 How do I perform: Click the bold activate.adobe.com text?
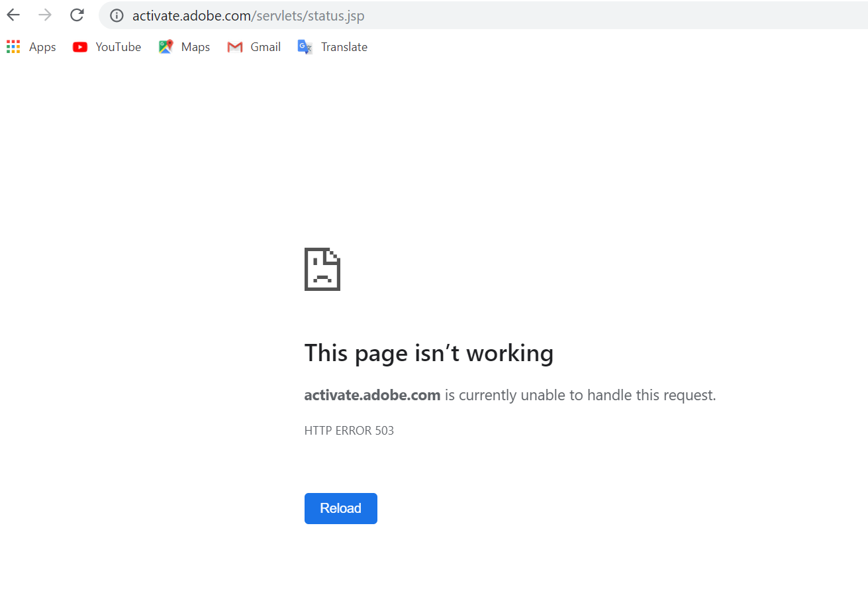[x=372, y=396]
